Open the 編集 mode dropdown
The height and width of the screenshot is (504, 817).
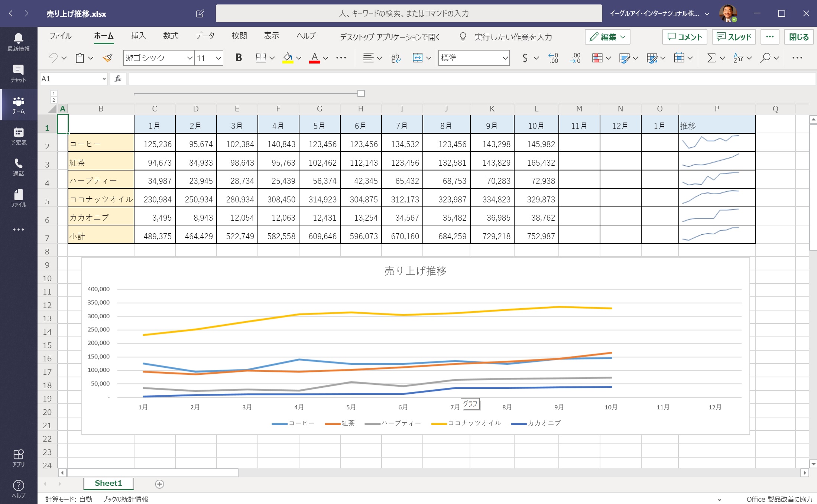[607, 37]
